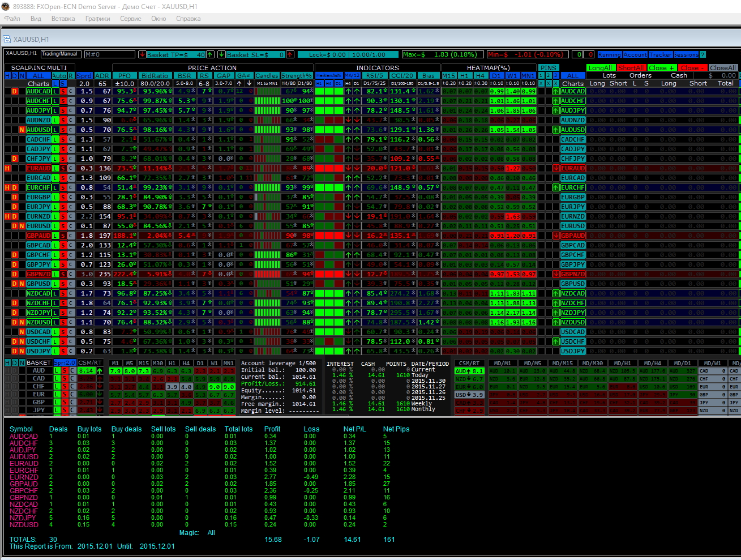Open the Файл menu
Viewport: 741px width, 560px height.
(x=12, y=19)
